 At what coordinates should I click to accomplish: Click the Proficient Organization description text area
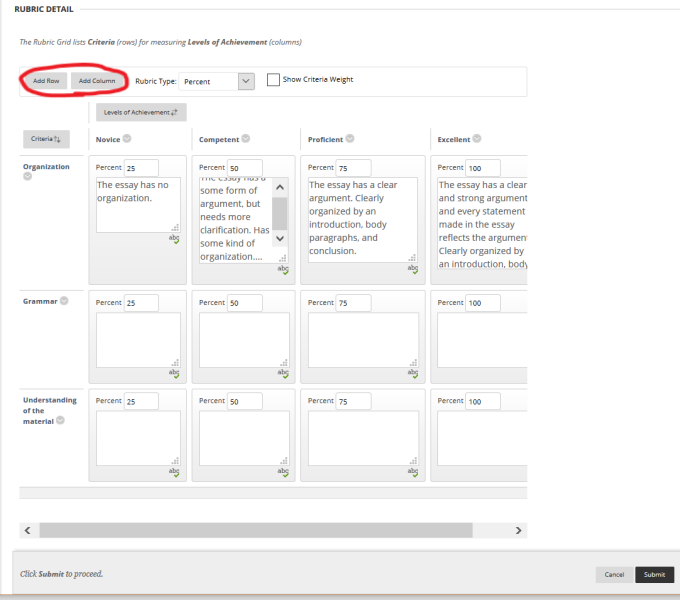pos(362,218)
